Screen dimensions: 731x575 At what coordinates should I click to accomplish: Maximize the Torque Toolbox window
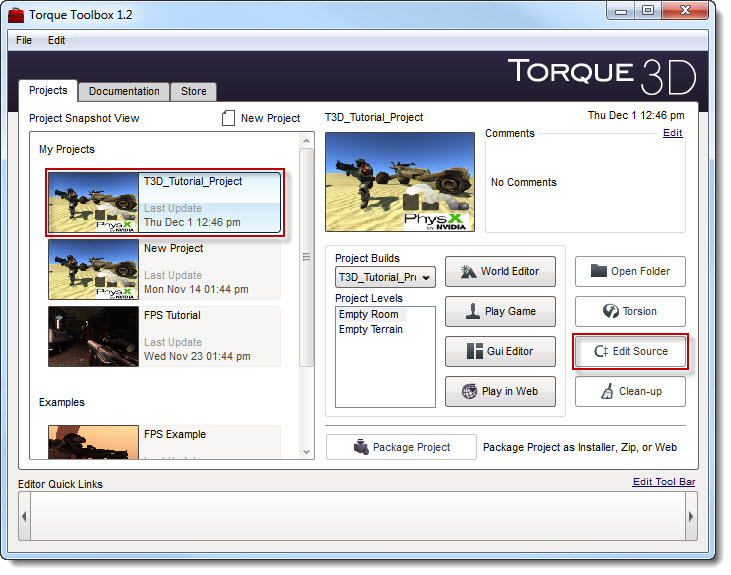point(648,11)
